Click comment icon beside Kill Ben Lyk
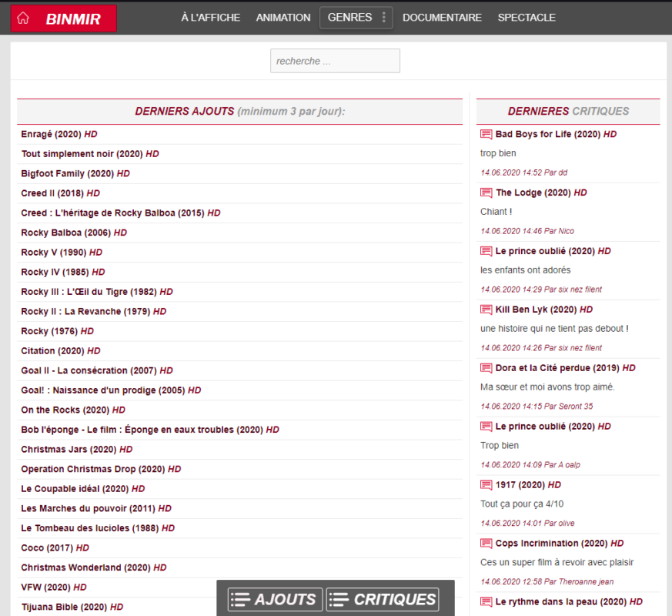The width and height of the screenshot is (672, 616). [x=486, y=310]
